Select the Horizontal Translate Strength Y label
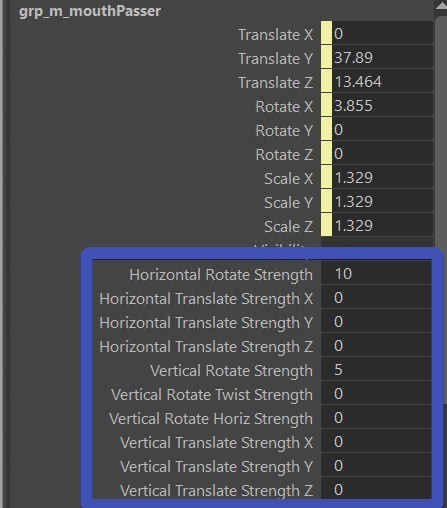The width and height of the screenshot is (447, 508). click(x=206, y=322)
